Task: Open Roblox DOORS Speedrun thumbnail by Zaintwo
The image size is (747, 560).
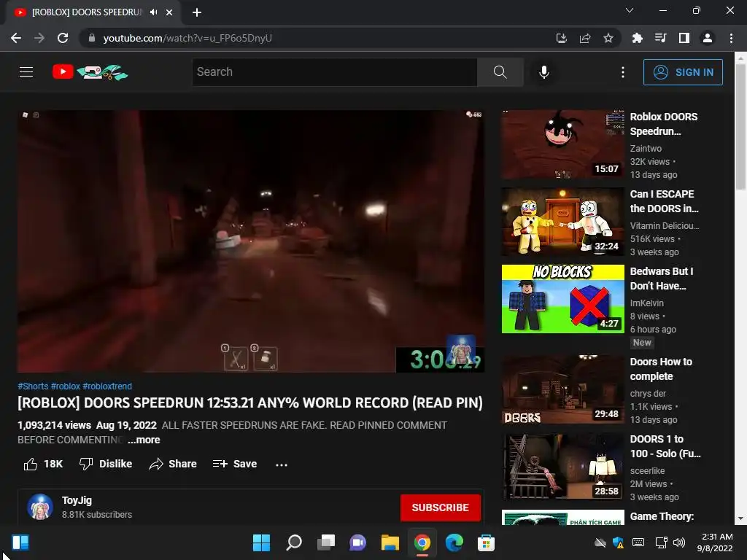Action: point(562,144)
